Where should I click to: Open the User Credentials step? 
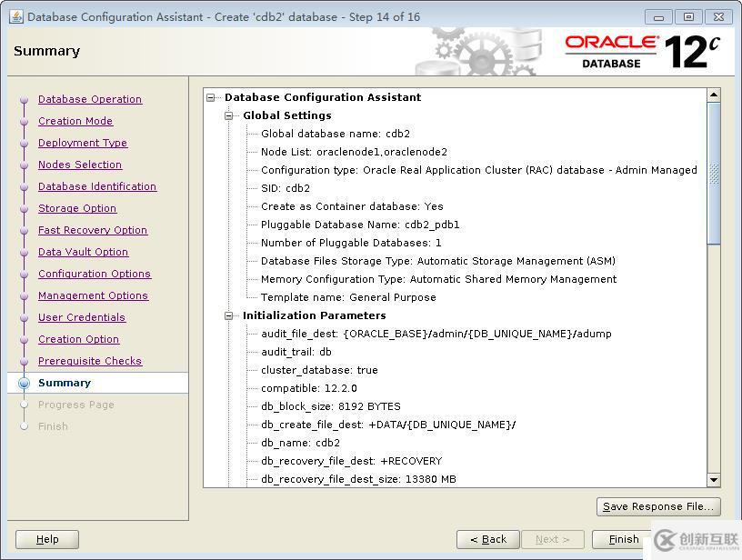coord(82,317)
